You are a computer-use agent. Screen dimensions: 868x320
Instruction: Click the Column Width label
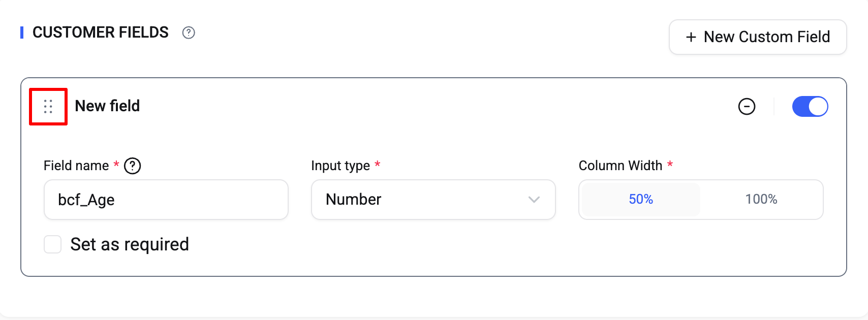[x=621, y=166]
